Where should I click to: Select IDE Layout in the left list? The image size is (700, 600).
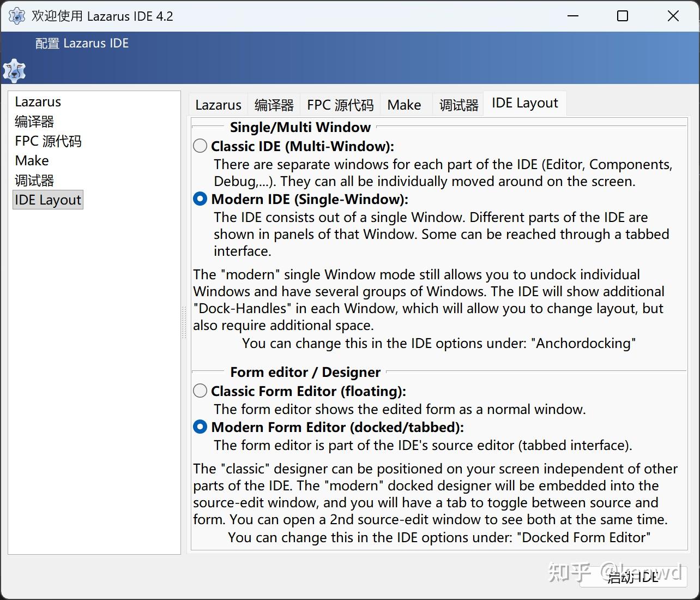pos(48,200)
